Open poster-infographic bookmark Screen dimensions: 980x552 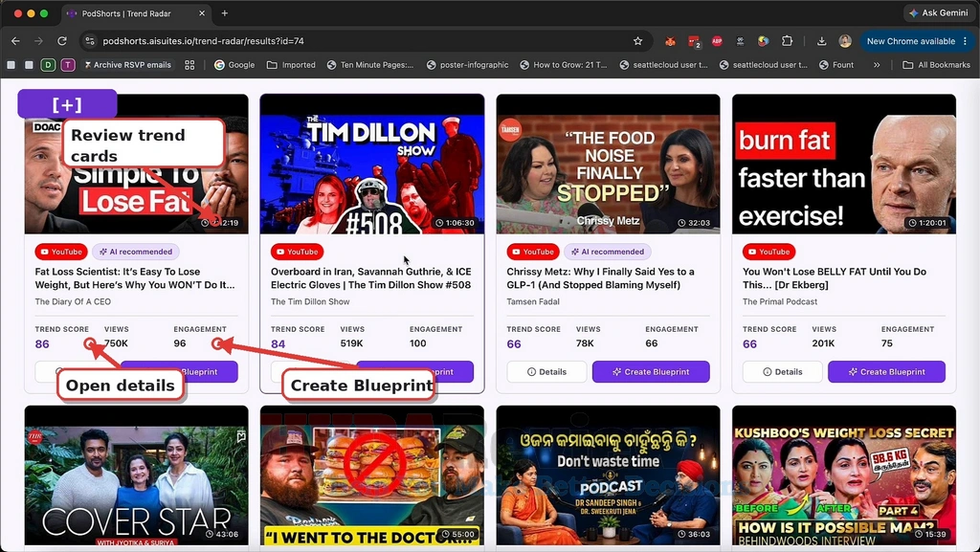pyautogui.click(x=467, y=65)
